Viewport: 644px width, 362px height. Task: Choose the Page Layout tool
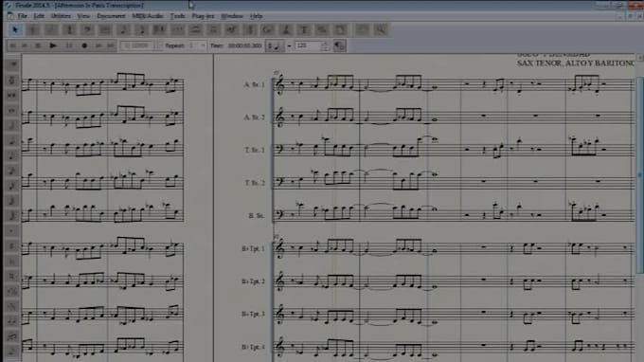[341, 30]
